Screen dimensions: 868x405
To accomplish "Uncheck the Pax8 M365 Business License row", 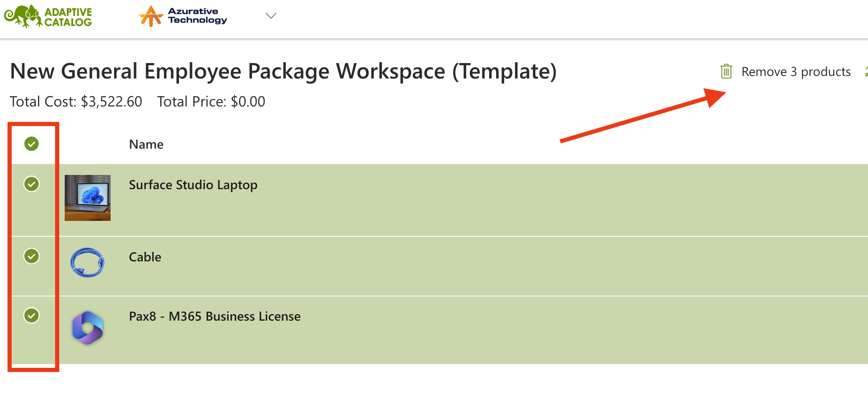I will pyautogui.click(x=32, y=315).
